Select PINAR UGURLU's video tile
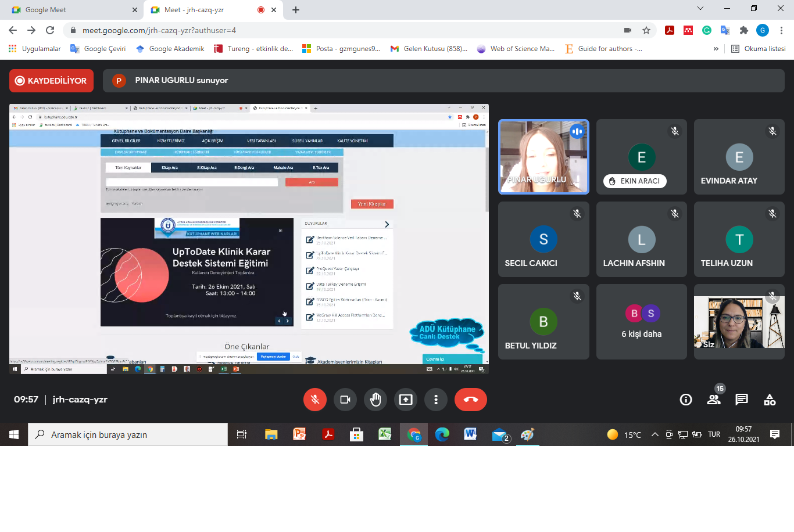 coord(543,157)
